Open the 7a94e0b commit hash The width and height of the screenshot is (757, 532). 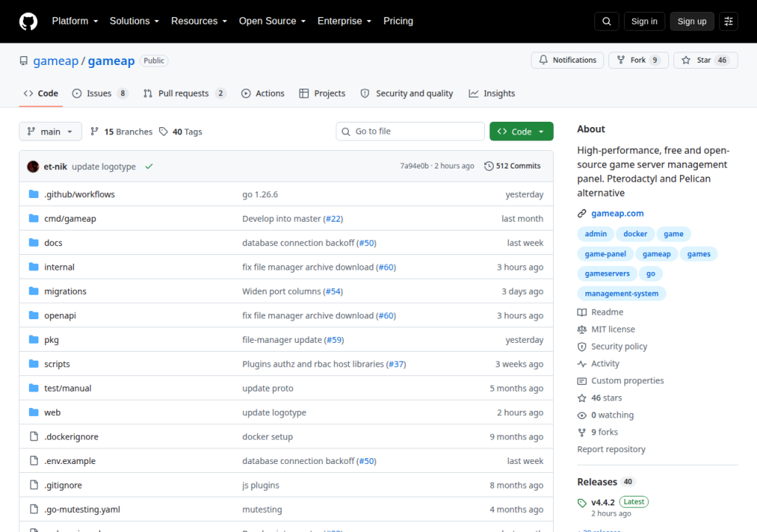414,166
